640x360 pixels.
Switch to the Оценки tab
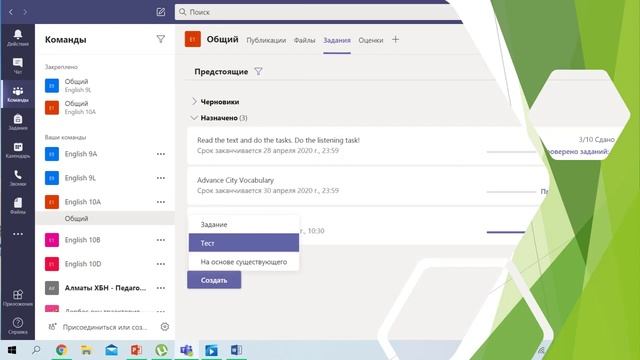(371, 40)
